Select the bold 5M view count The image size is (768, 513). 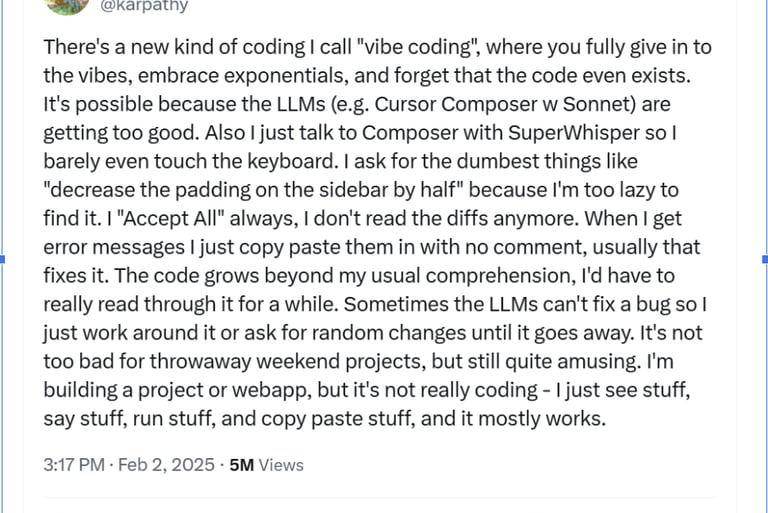[241, 464]
